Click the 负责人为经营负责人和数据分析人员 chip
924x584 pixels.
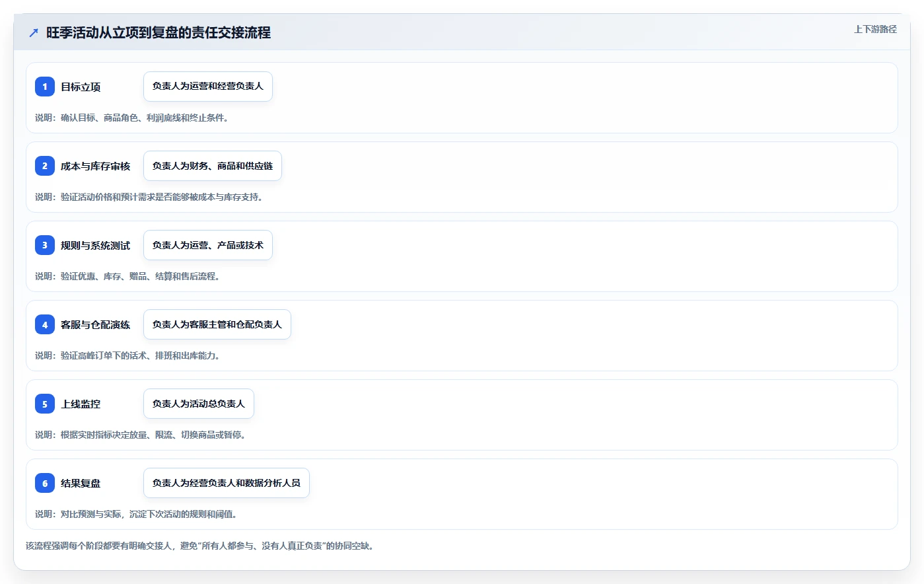click(x=227, y=483)
